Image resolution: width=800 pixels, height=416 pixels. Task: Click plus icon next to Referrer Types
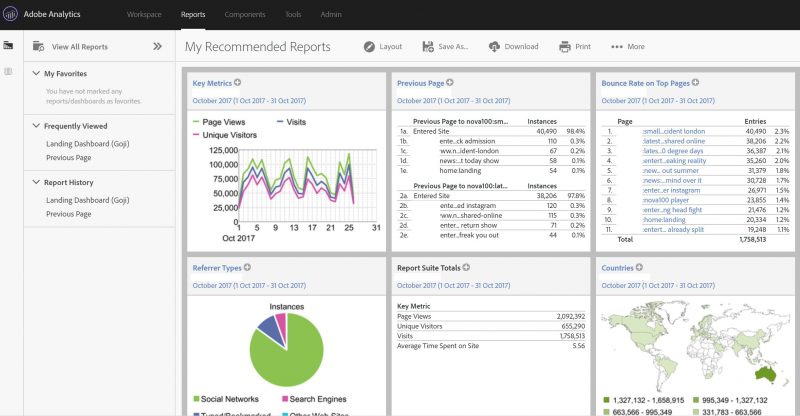pos(247,267)
